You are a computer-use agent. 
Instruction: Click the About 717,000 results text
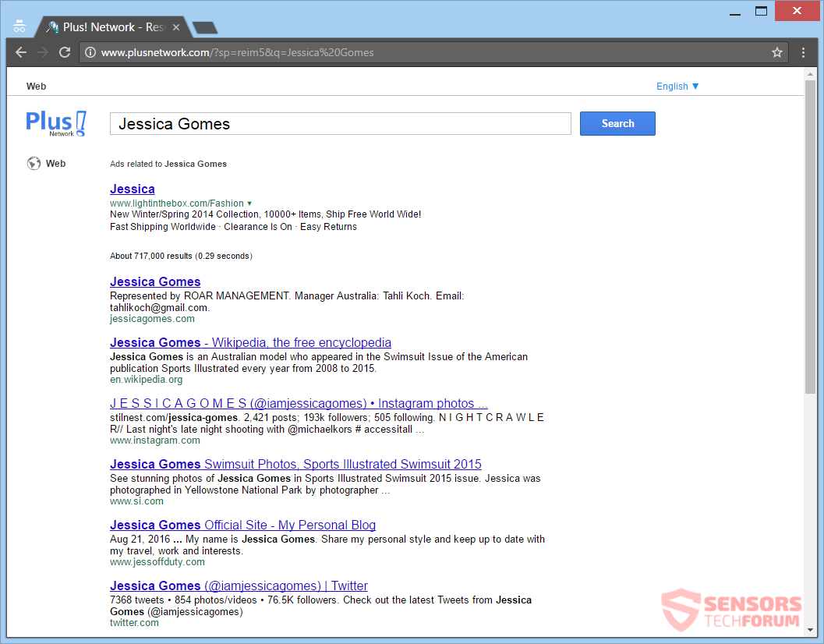[181, 256]
